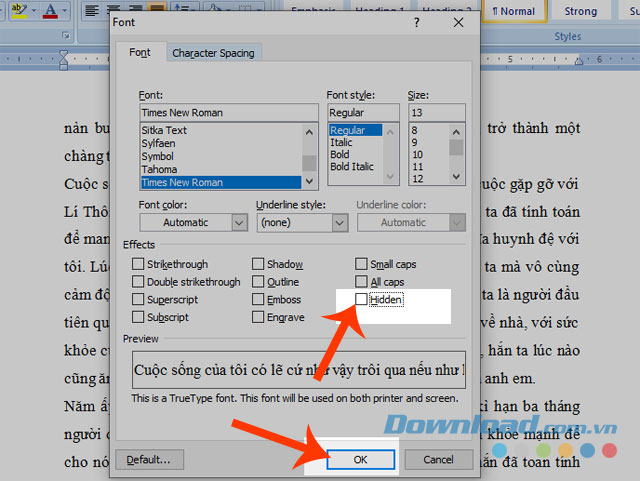Viewport: 640px width, 481px height.
Task: Enable the Superscript checkbox
Action: coord(138,299)
